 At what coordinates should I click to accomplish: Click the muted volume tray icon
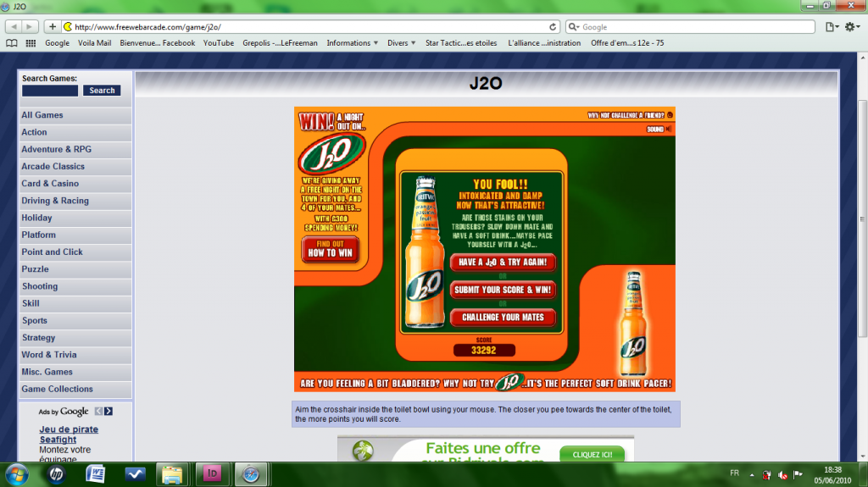coord(782,475)
